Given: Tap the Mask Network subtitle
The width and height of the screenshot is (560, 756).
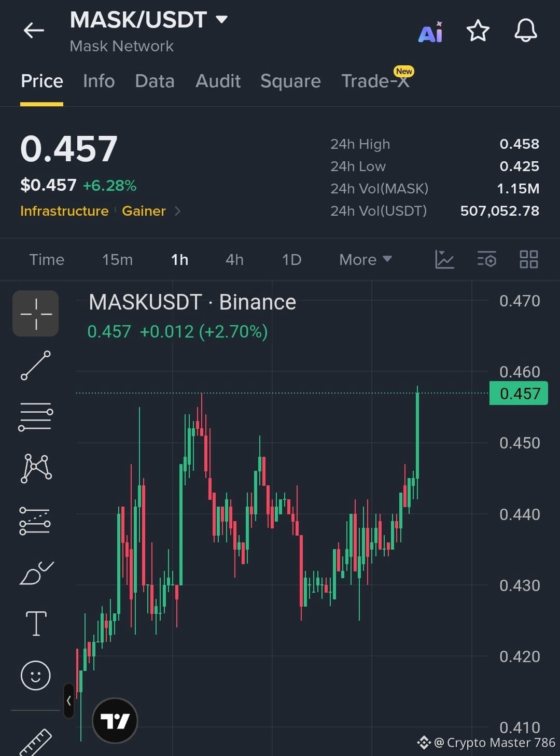Looking at the screenshot, I should (x=122, y=46).
